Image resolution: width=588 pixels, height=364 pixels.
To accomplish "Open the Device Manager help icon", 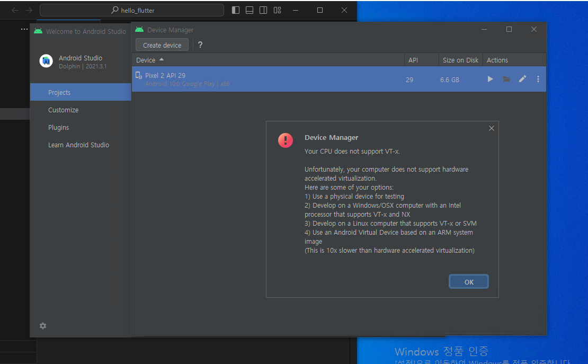I will tap(200, 45).
